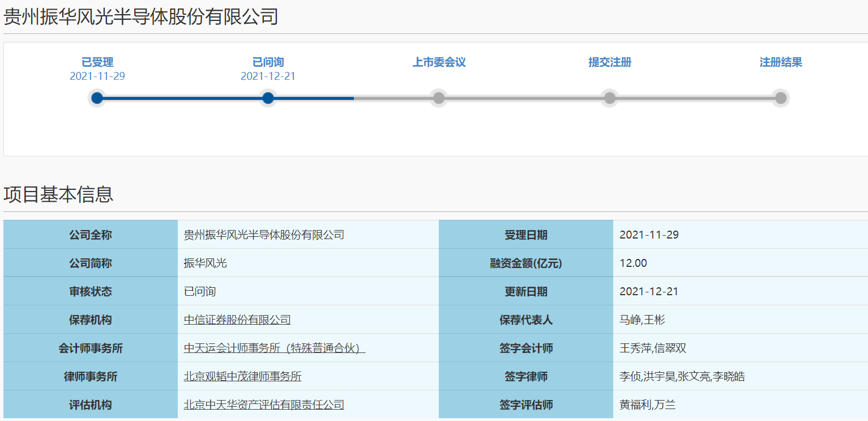Click the 12.00 financing amount value
The image size is (868, 421).
point(633,263)
